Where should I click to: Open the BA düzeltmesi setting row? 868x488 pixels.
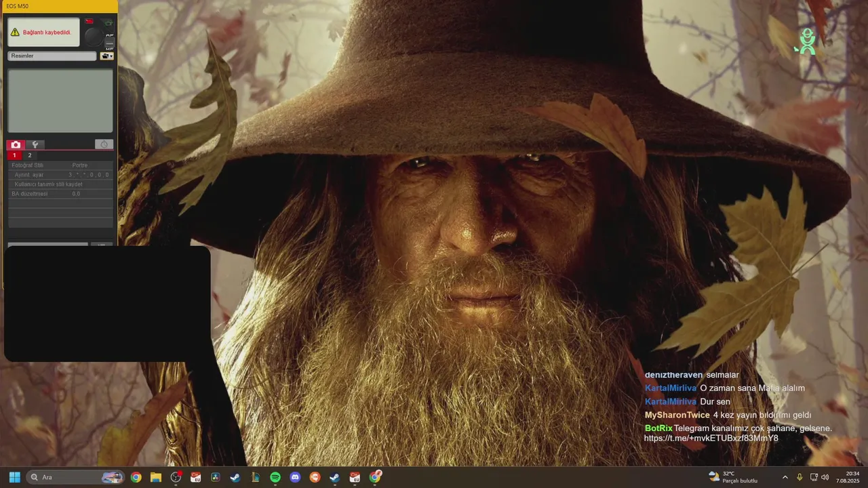60,194
